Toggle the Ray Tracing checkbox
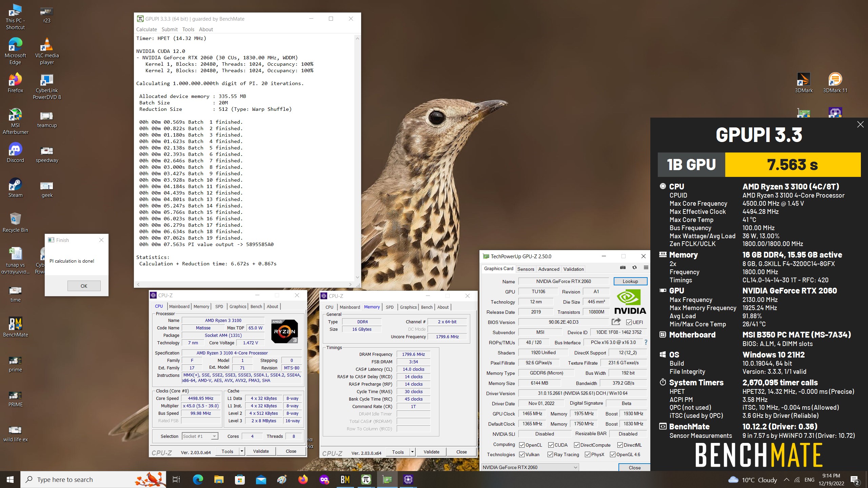868x488 pixels. click(x=550, y=454)
